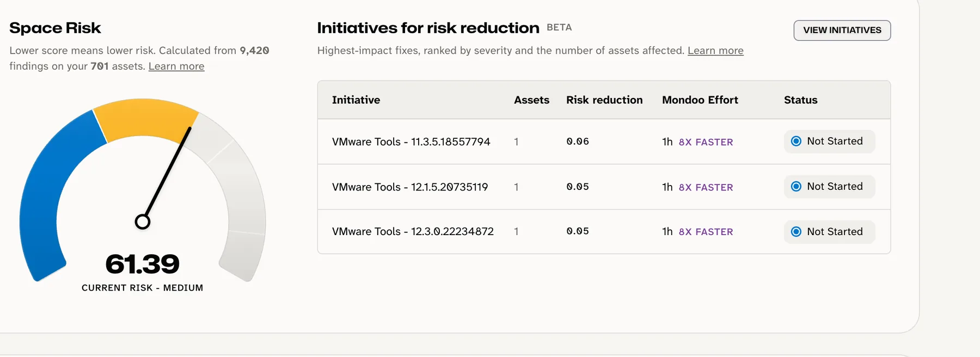Open the Not Started status for VMware Tools 11.3.5
This screenshot has height=357, width=980.
point(829,141)
